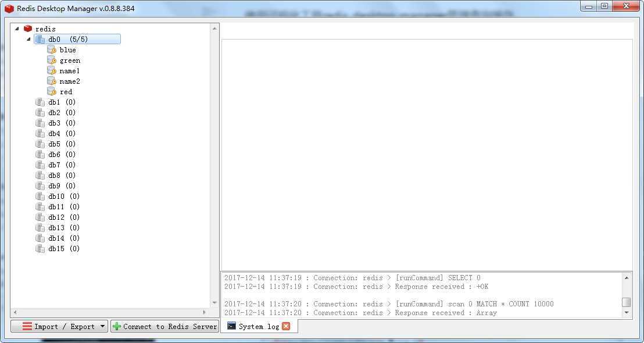Viewport: 644px width, 343px height.
Task: Select the db5 (0) database label
Action: 62,144
